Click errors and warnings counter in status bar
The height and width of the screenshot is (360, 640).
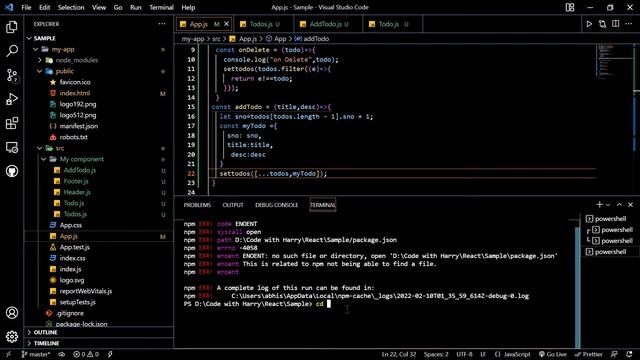point(86,354)
